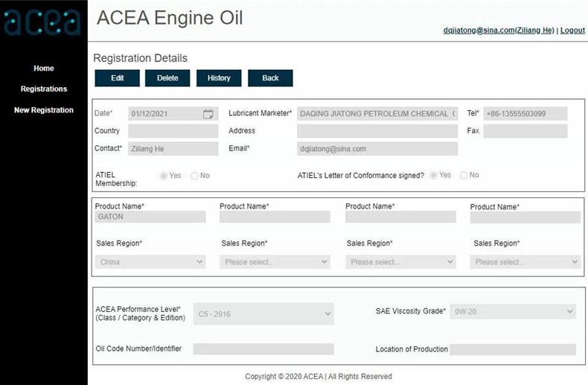Image resolution: width=588 pixels, height=385 pixels.
Task: Choose Yes for Letter of Conformance signed
Action: pyautogui.click(x=433, y=175)
